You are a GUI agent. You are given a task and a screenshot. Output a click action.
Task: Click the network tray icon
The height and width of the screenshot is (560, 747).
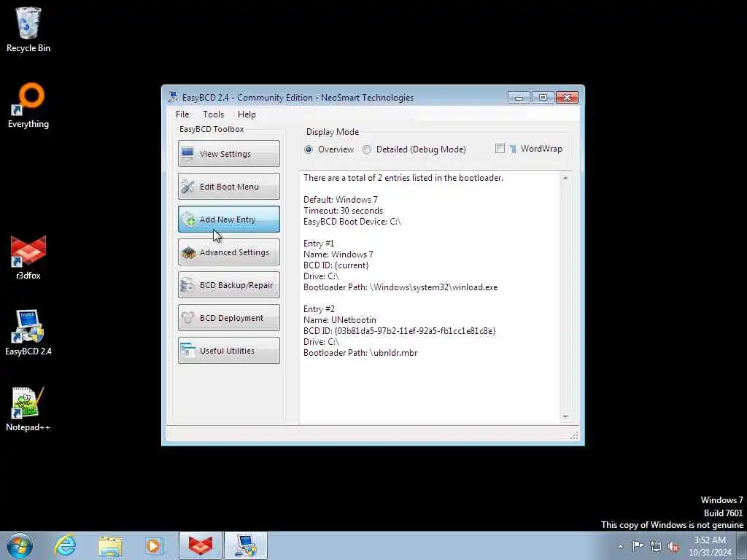pos(656,546)
